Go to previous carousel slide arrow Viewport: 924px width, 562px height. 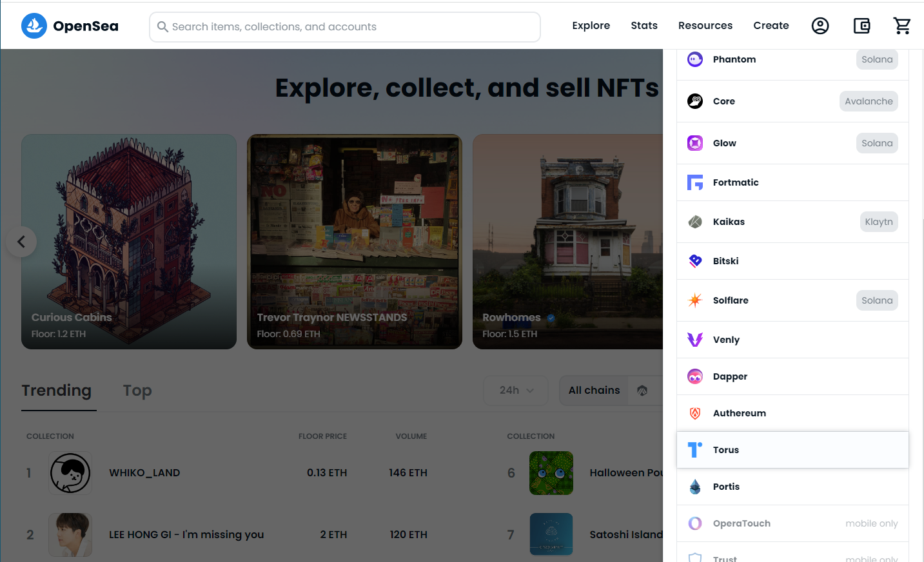pos(21,242)
